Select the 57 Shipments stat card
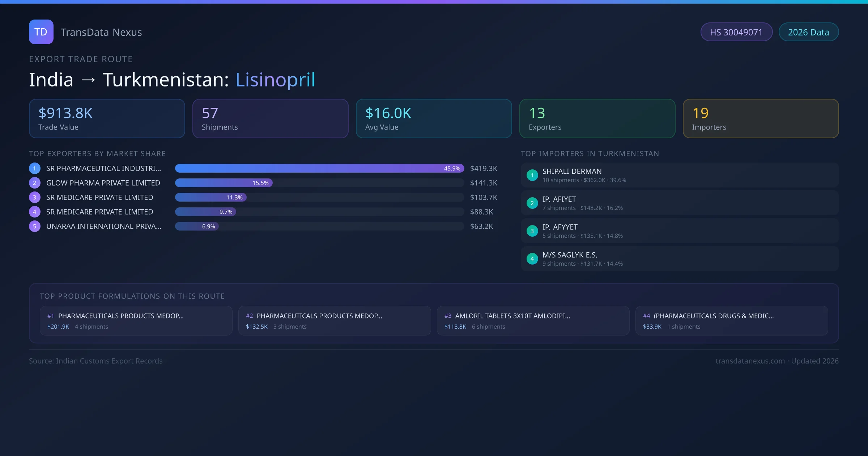 coord(270,118)
